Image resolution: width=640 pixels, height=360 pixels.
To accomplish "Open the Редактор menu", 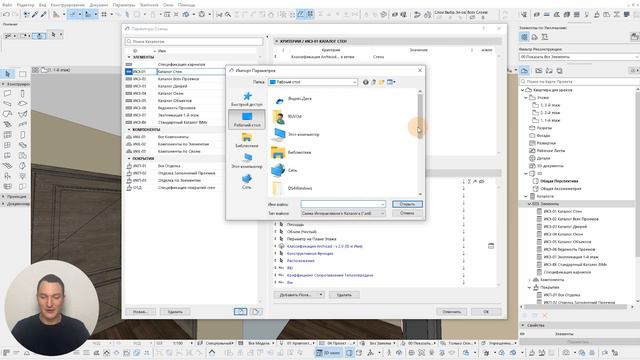I will (x=25, y=5).
